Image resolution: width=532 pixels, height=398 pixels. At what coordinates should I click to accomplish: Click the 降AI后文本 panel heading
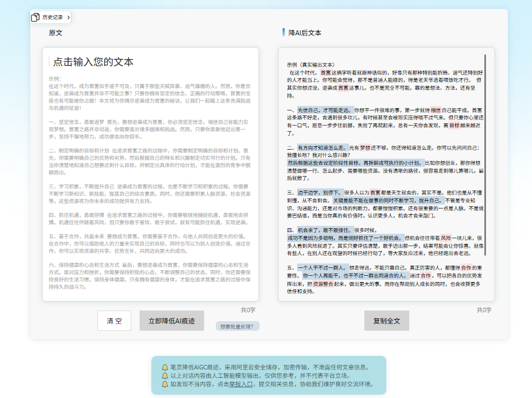click(x=305, y=33)
